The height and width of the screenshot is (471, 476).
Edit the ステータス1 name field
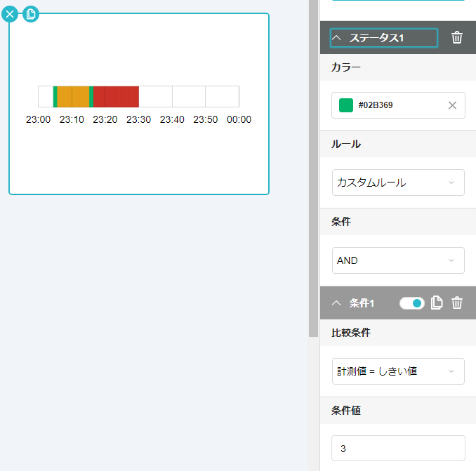[x=384, y=38]
